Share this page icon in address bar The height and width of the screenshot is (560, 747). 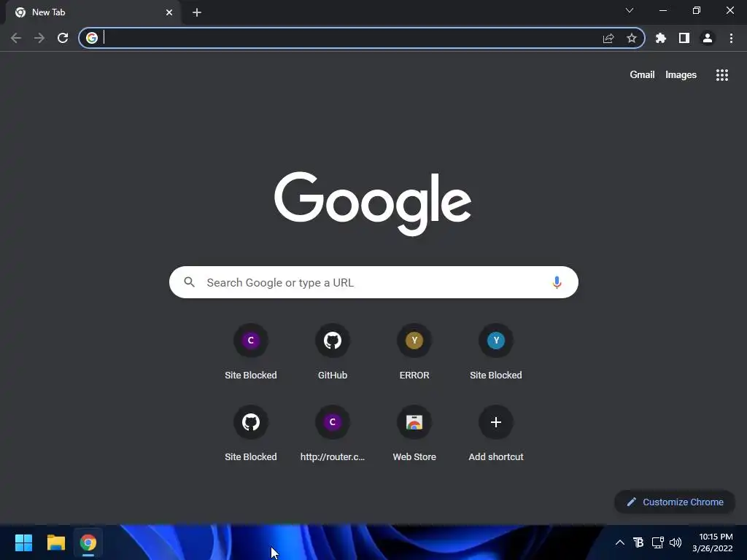(x=608, y=38)
